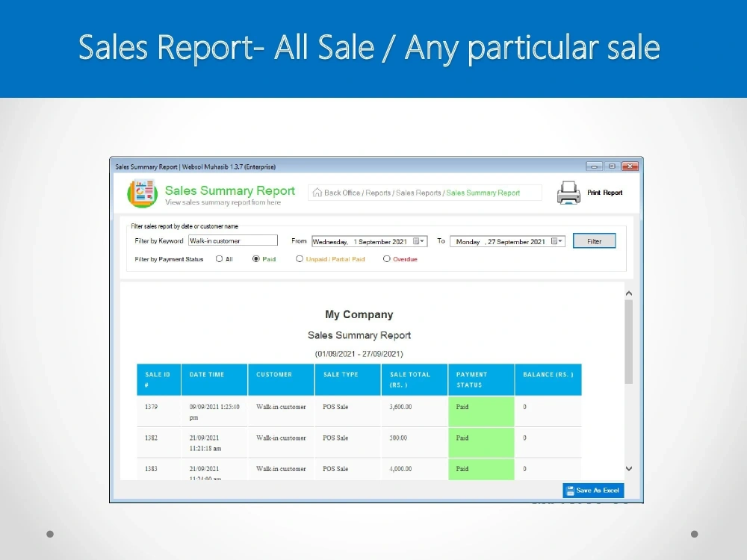Click sale ID 1382 cell
The width and height of the screenshot is (747, 560).
click(x=158, y=442)
